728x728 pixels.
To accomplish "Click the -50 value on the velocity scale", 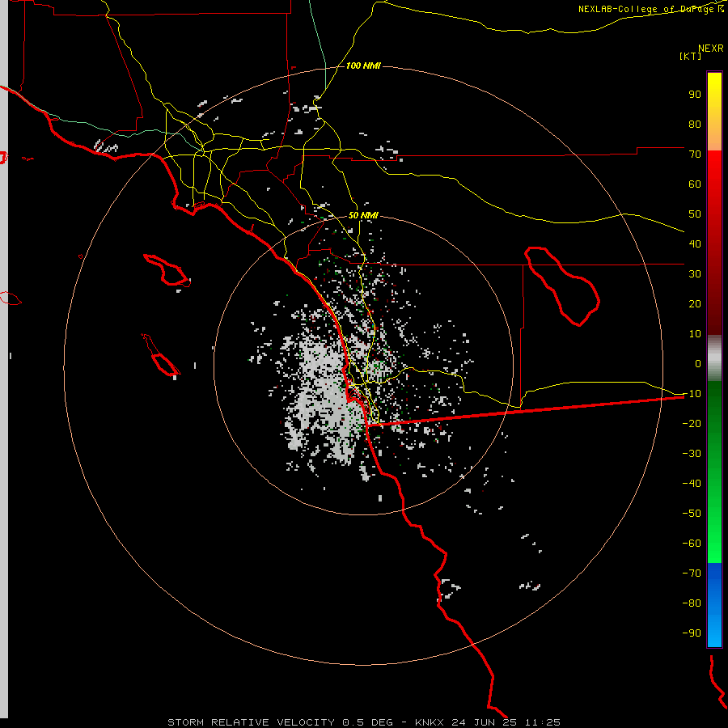I will pyautogui.click(x=692, y=514).
